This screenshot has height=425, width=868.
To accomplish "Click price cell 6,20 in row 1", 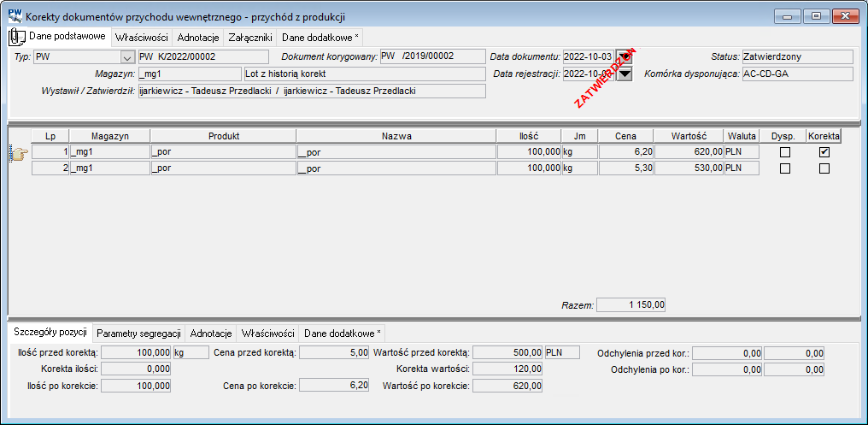I will pyautogui.click(x=625, y=152).
